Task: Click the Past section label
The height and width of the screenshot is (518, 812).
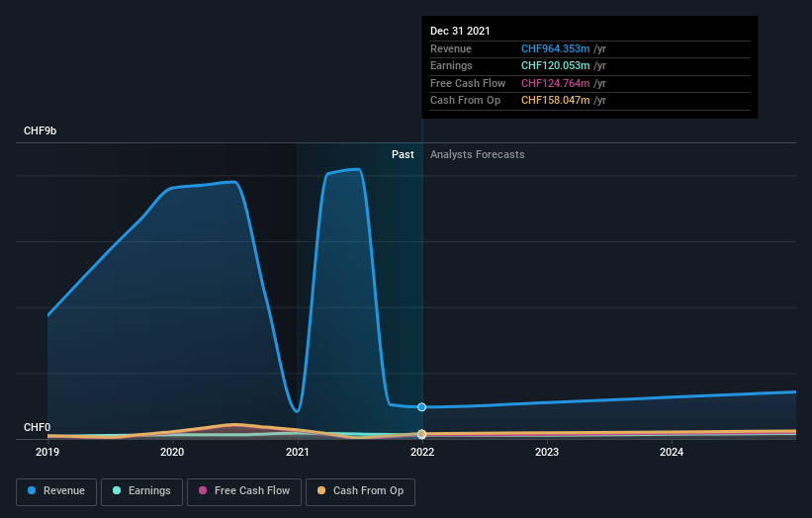Action: [403, 155]
